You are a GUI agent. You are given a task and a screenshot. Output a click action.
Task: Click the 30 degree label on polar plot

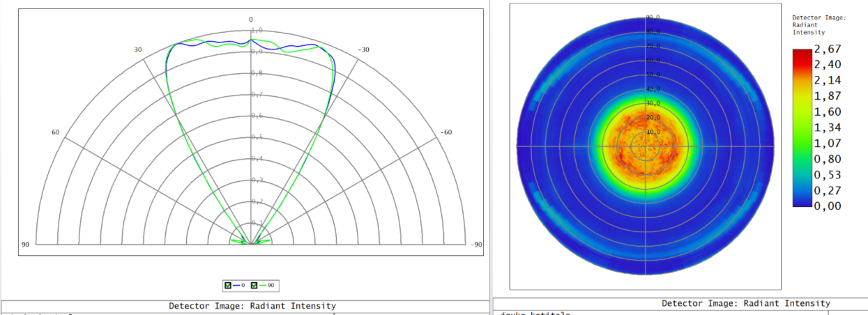138,50
